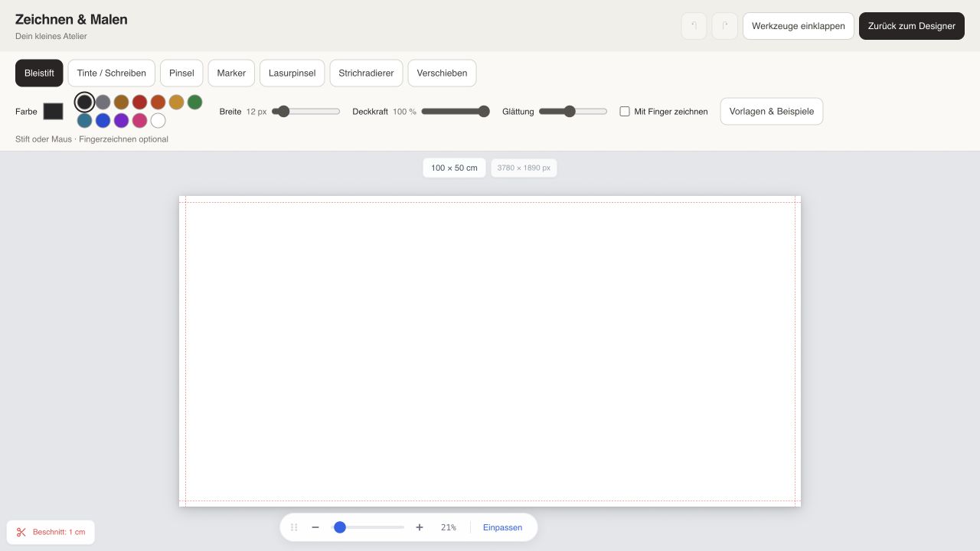Grab the zoom bar drag handle
980x551 pixels.
[294, 527]
